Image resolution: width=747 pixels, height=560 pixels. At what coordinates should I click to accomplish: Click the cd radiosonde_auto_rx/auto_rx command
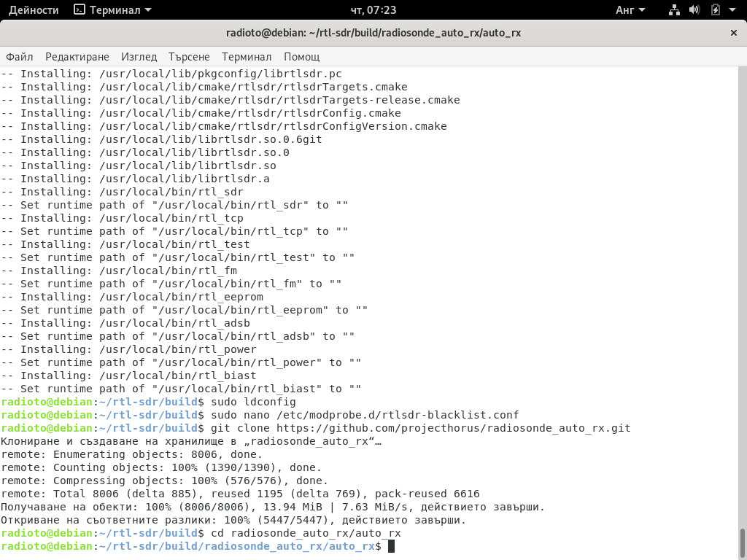coord(306,533)
